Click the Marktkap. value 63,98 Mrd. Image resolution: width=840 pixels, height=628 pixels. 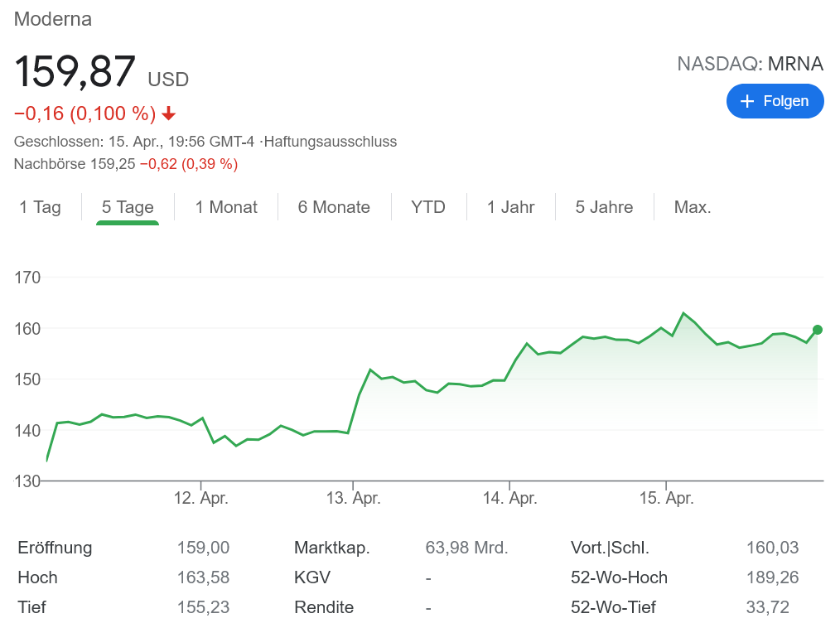click(x=466, y=548)
